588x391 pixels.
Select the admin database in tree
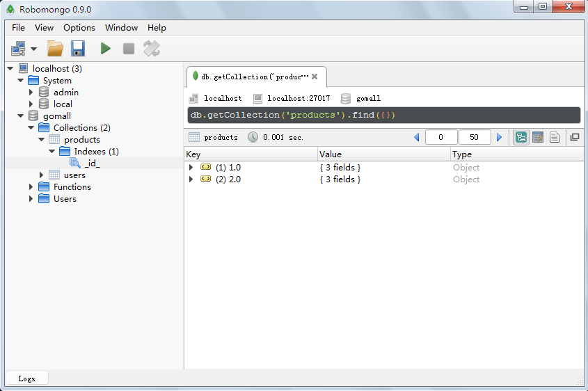(66, 93)
